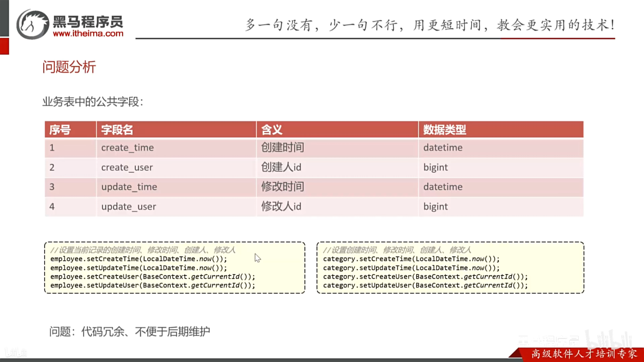Click the category.setUpdateUser code line

pyautogui.click(x=425, y=286)
